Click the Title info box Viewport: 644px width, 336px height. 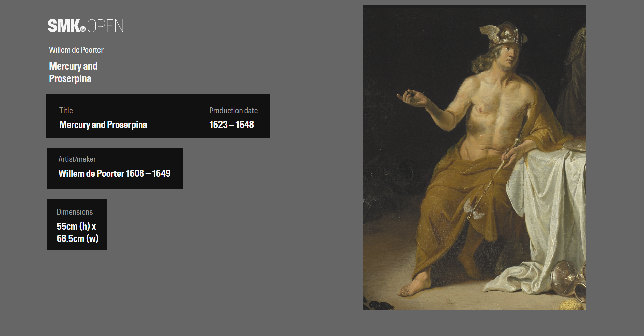pos(158,116)
